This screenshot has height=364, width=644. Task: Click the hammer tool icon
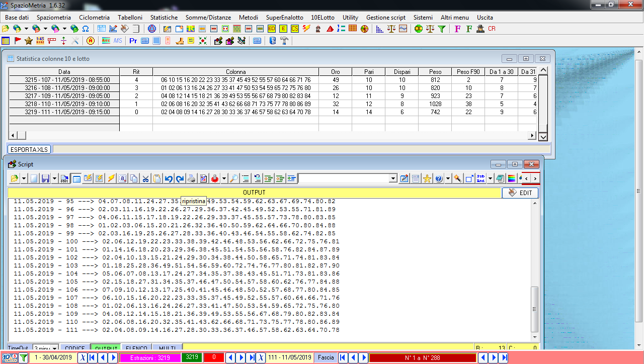coord(284,41)
